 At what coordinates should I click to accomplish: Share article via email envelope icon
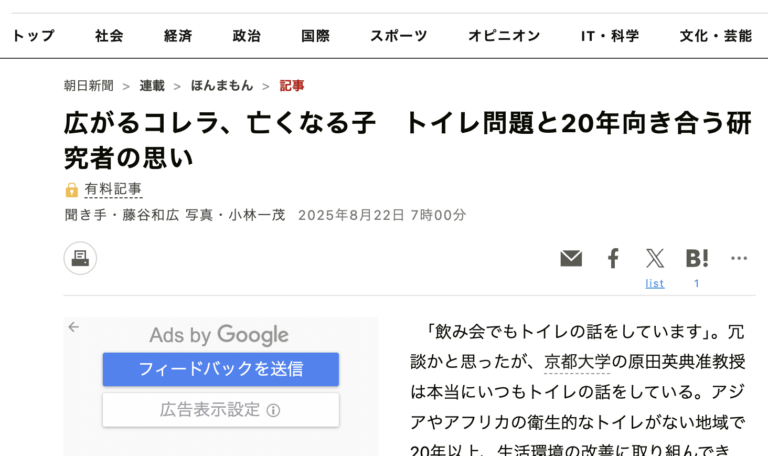pyautogui.click(x=571, y=259)
